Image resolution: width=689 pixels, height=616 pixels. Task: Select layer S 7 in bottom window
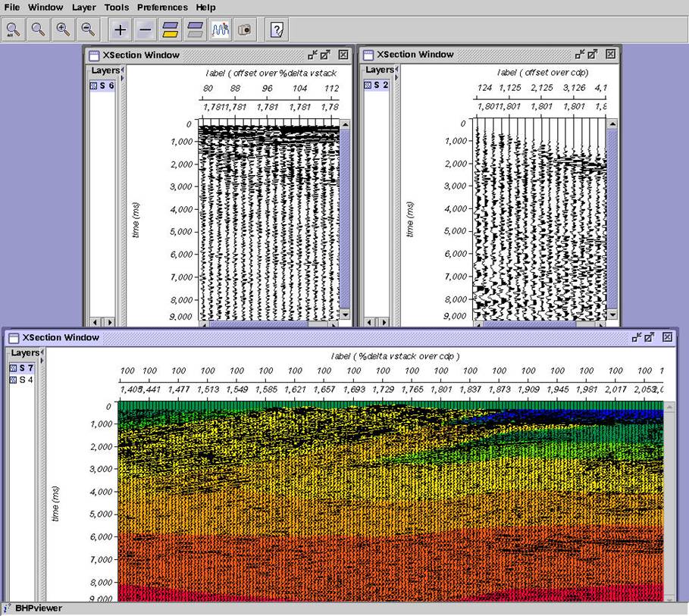(26, 367)
